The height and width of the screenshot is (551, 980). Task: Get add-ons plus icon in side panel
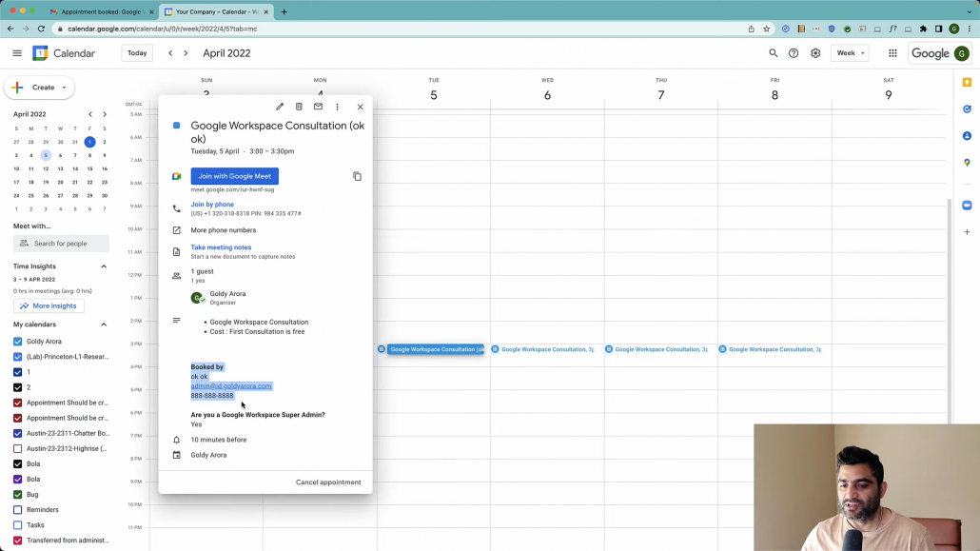[x=967, y=232]
